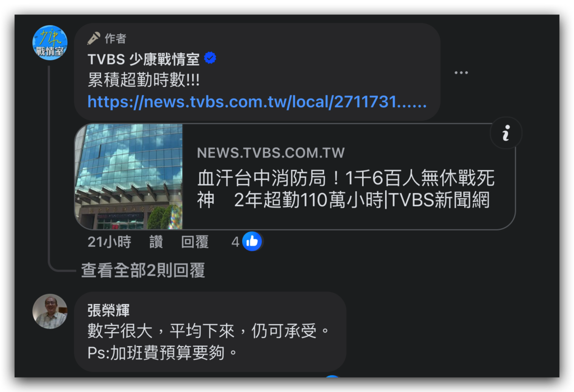Open TVBS 少康戰情室 profile avatar
Image resolution: width=574 pixels, height=392 pixels.
tap(50, 43)
